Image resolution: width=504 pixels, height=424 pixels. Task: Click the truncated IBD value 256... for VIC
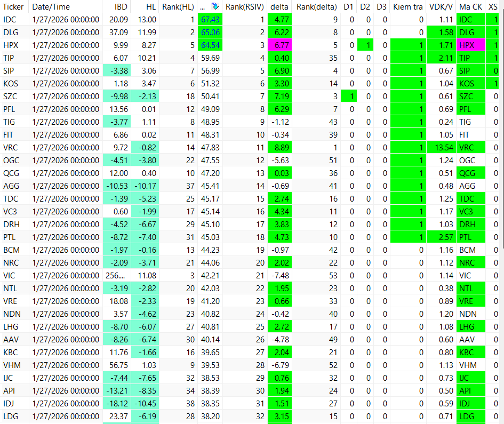click(x=117, y=276)
